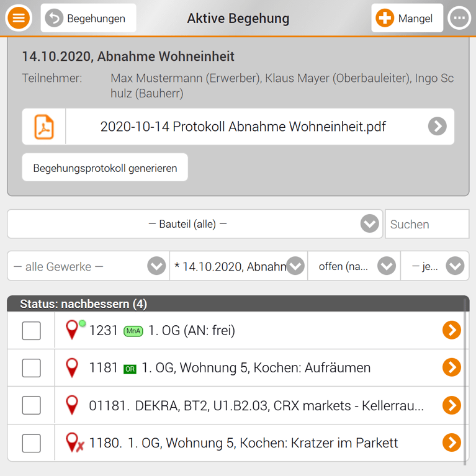476x476 pixels.
Task: Click into the Suchen search field
Action: pyautogui.click(x=426, y=224)
